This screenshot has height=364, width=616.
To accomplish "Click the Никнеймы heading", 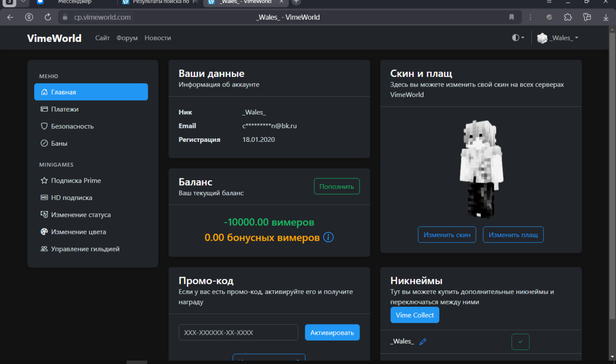I will (x=416, y=281).
